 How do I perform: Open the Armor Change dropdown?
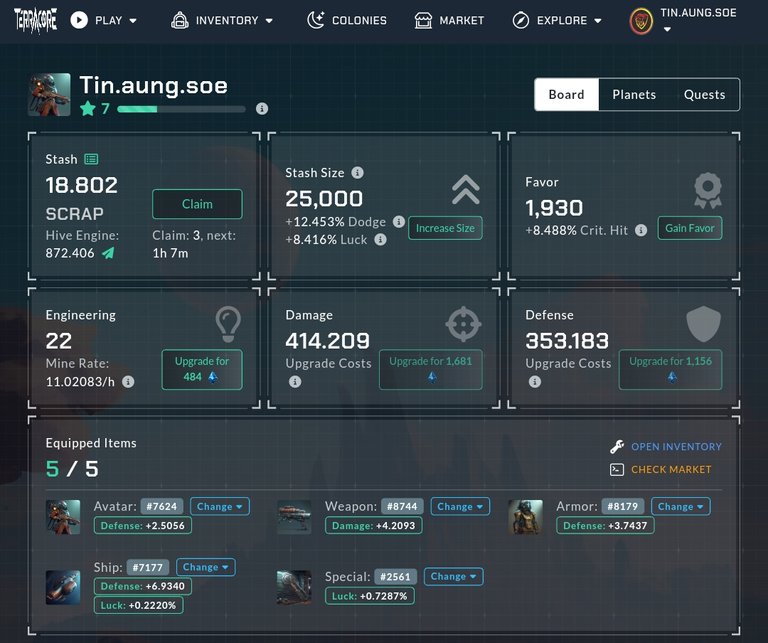(681, 506)
